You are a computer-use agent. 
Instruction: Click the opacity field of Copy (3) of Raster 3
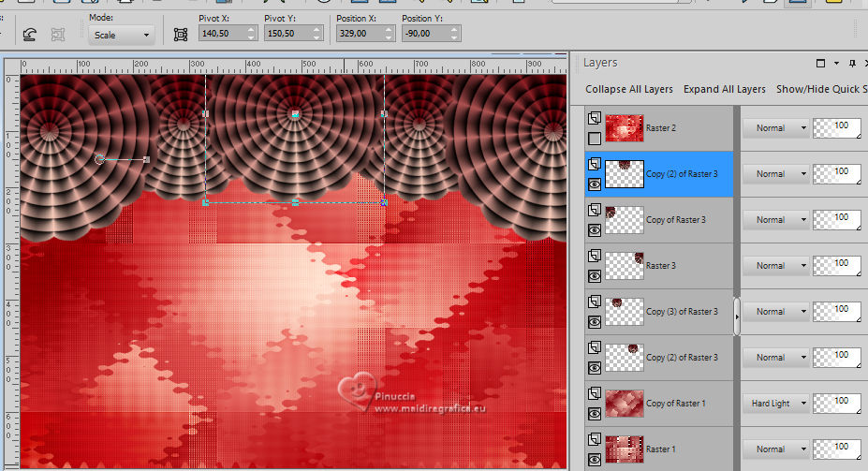[836, 312]
